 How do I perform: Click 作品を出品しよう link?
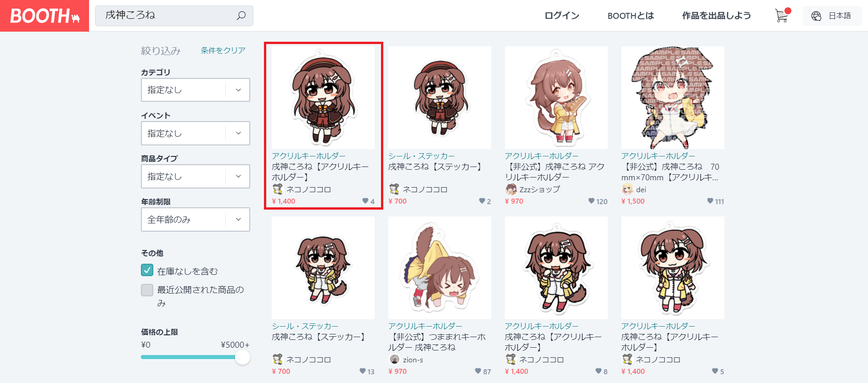point(717,16)
